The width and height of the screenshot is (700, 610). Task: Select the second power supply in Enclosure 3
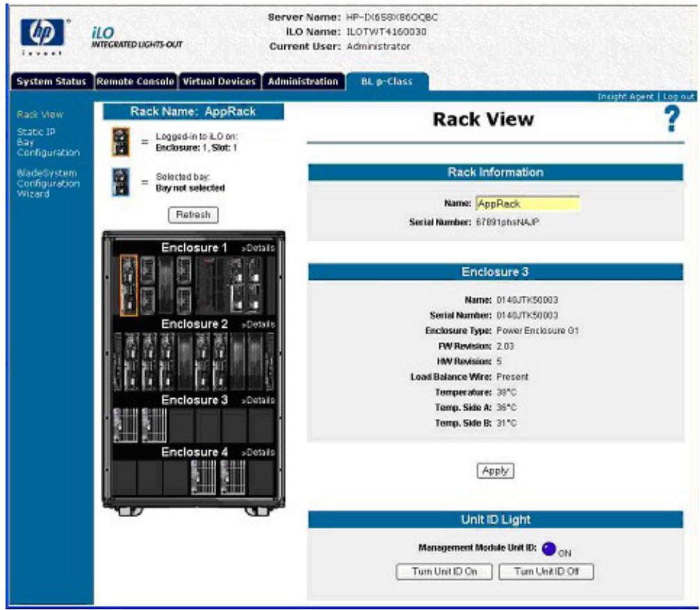point(154,425)
